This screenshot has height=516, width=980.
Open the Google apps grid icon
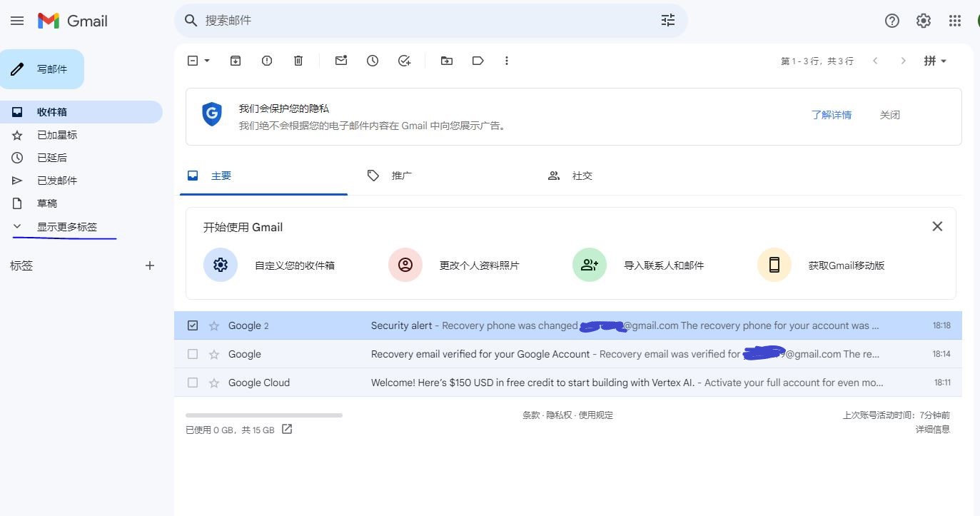[955, 21]
